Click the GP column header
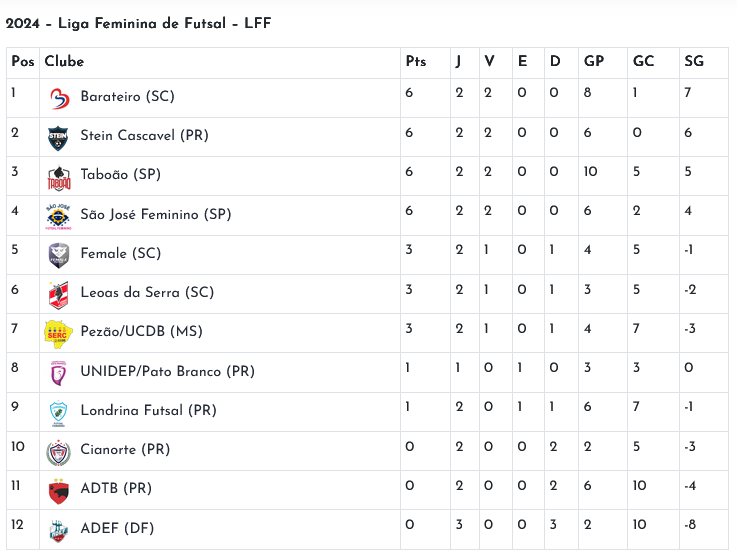 (x=594, y=61)
